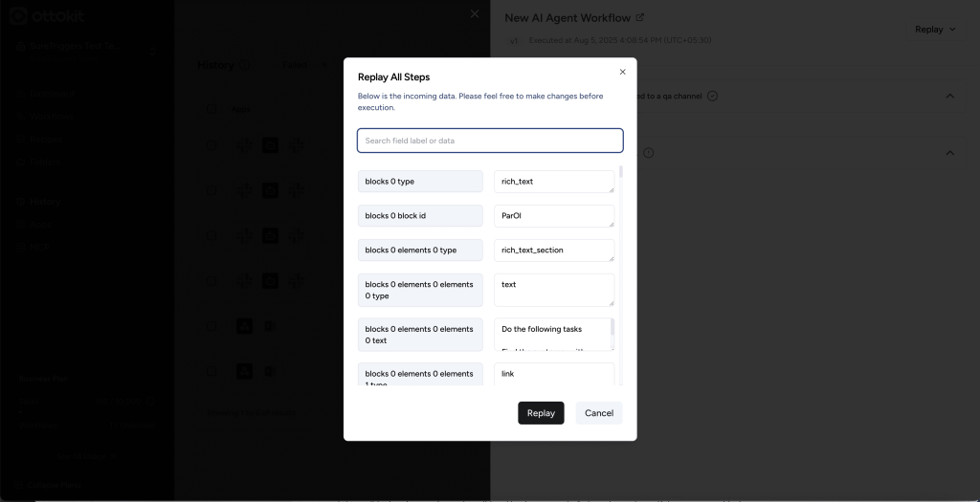Screen dimensions: 980x502
Task: Open the Replay dropdown at top right
Action: pyautogui.click(x=934, y=30)
